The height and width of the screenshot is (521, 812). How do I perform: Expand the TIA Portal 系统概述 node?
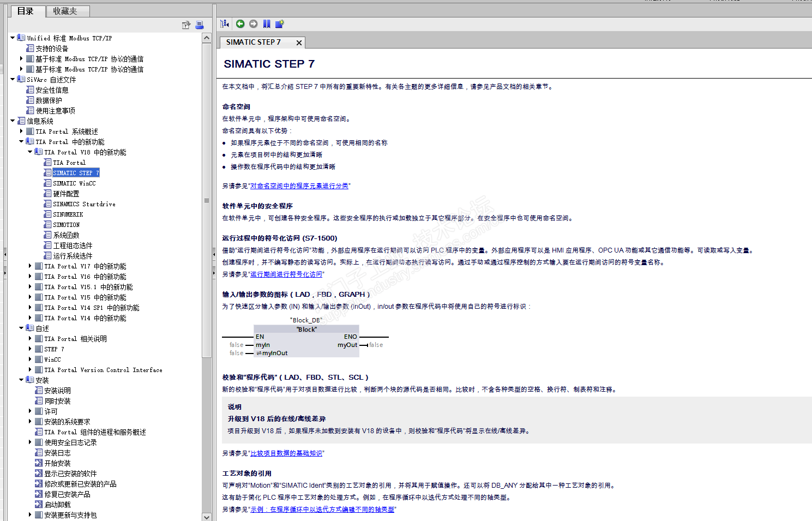[21, 131]
